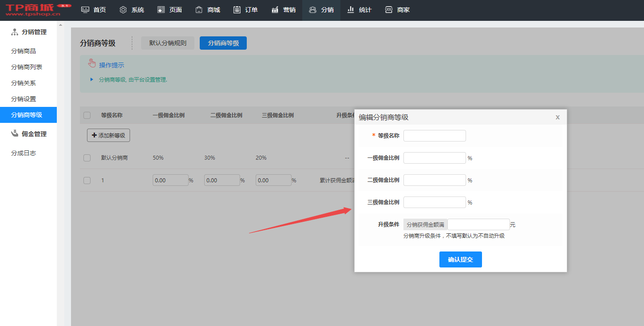Click the 订单 clipboard icon
Viewport: 644px width, 326px height.
[237, 10]
